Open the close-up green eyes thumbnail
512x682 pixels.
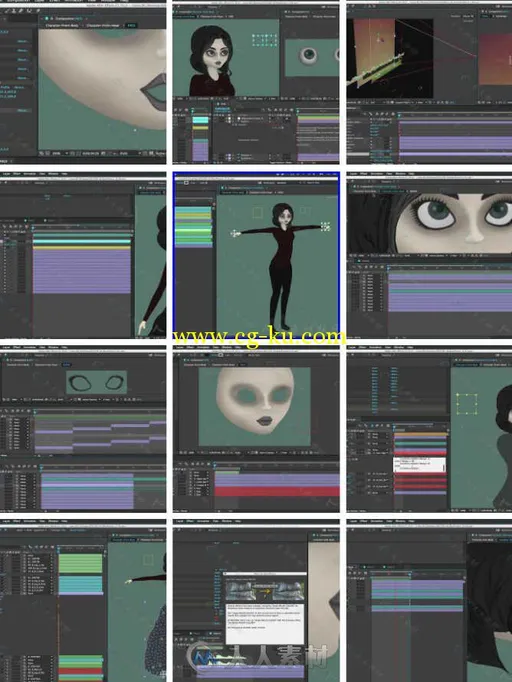point(429,255)
